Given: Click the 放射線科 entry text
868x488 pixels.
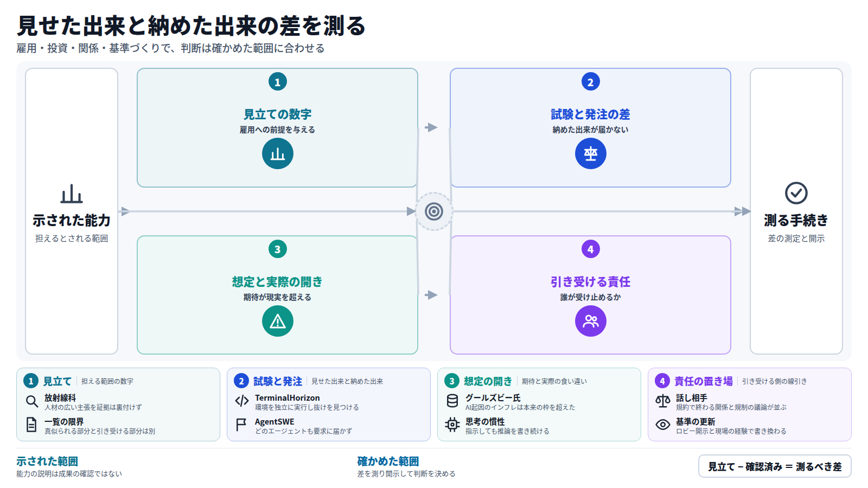Looking at the screenshot, I should point(60,398).
